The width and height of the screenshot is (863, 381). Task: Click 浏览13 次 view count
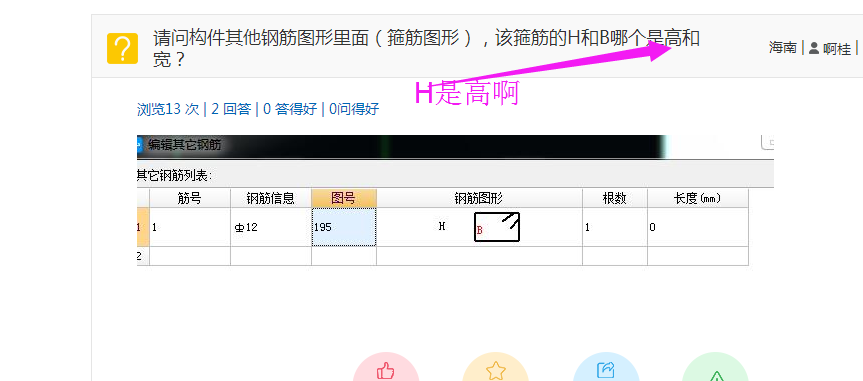[168, 109]
